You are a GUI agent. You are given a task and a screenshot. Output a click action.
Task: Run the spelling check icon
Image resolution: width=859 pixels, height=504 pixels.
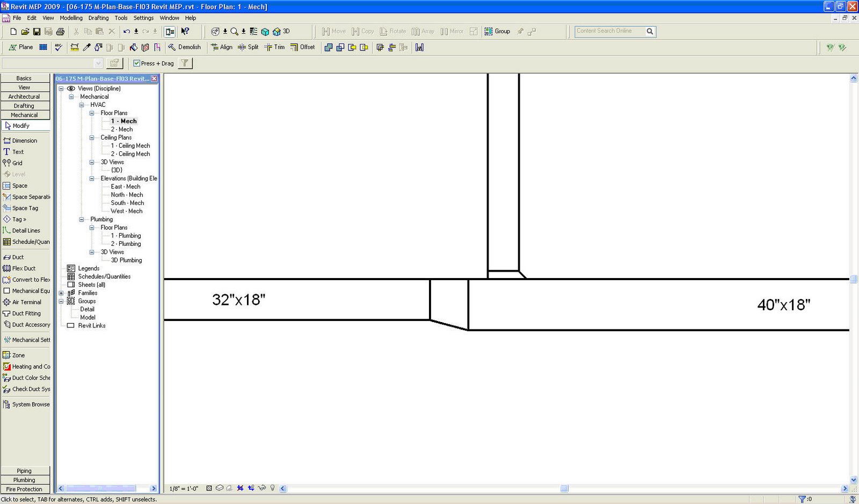[59, 47]
